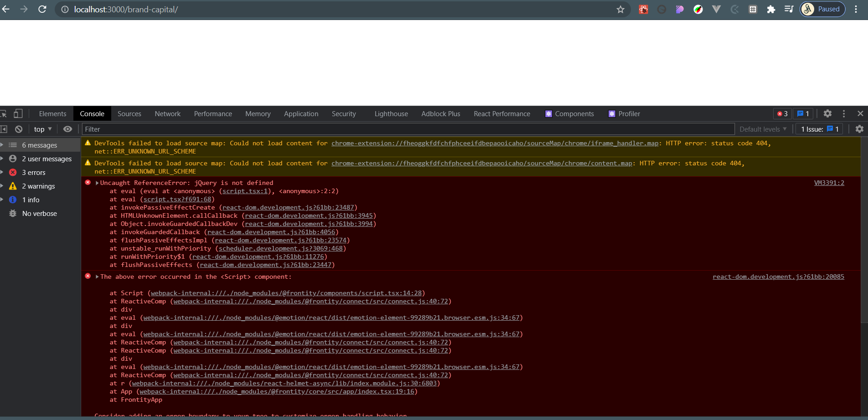The image size is (868, 420).
Task: Toggle device toolbar icon
Action: tap(18, 114)
